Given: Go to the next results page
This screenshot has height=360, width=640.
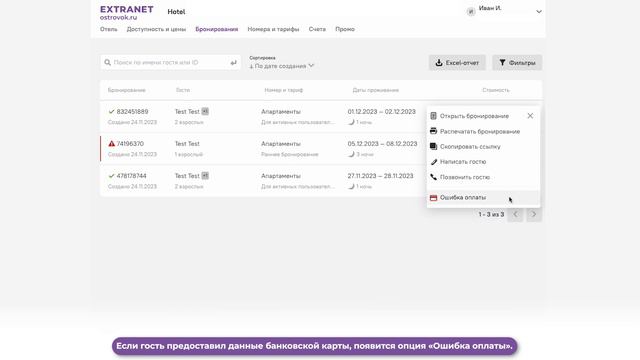Looking at the screenshot, I should tap(533, 214).
